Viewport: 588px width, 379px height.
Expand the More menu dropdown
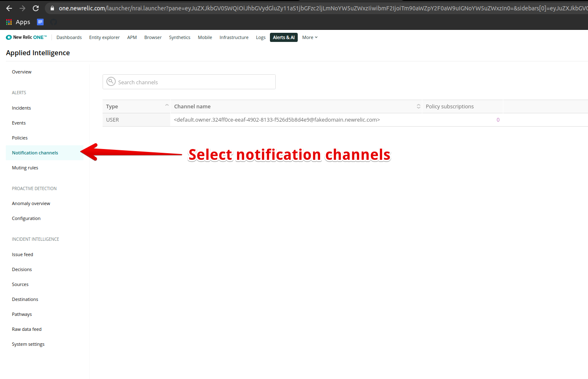310,37
